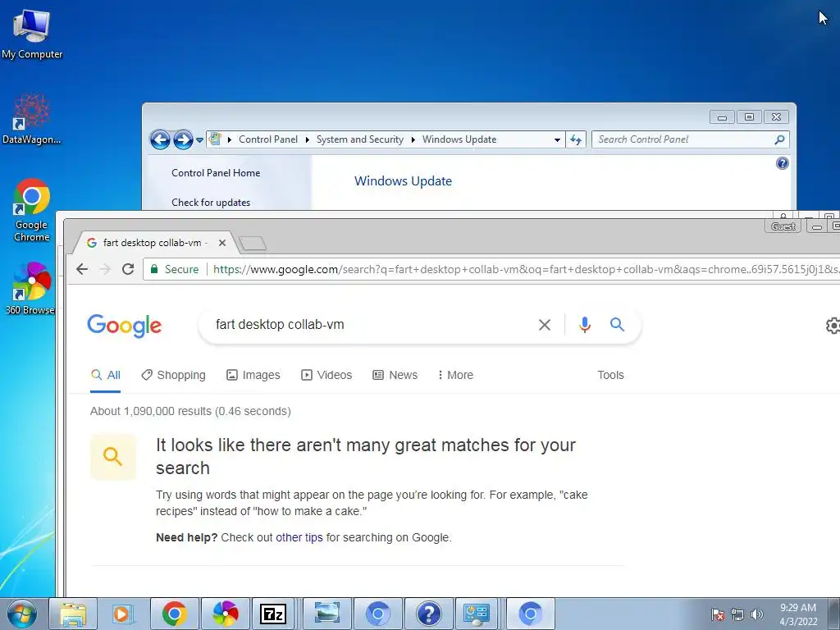This screenshot has width=840, height=630.
Task: Switch to Control Panel taskbar item
Action: click(477, 614)
